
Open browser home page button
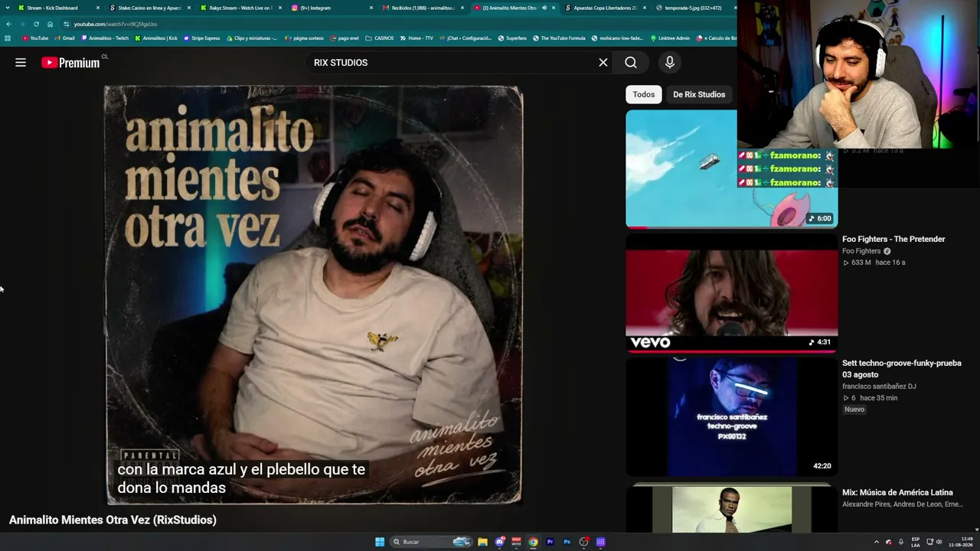tap(50, 24)
